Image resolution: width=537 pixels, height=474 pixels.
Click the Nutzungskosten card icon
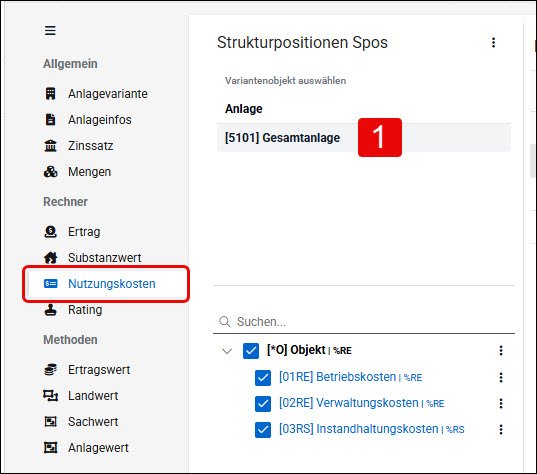[x=50, y=284]
